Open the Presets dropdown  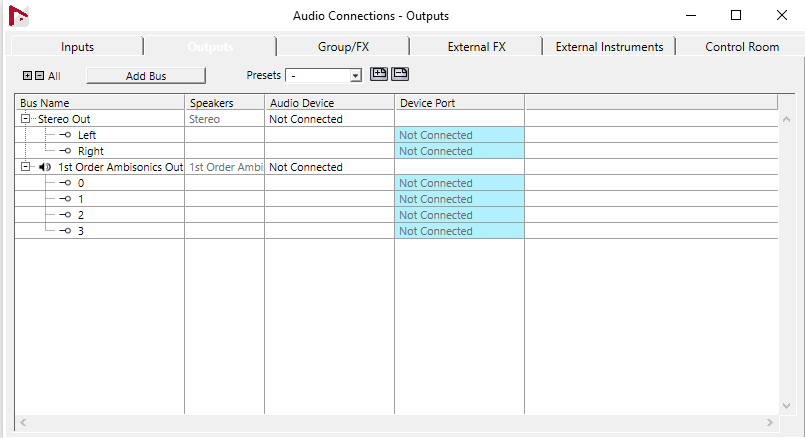coord(355,76)
